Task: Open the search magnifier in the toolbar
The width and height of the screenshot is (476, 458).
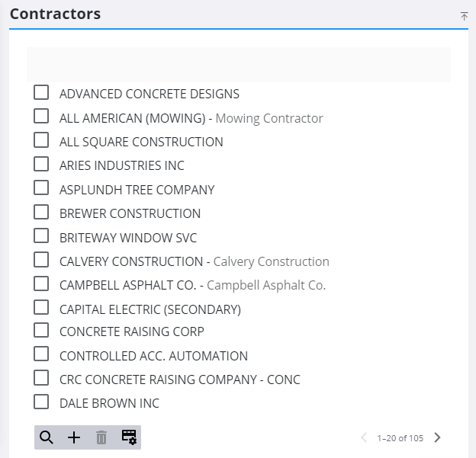Action: click(46, 437)
